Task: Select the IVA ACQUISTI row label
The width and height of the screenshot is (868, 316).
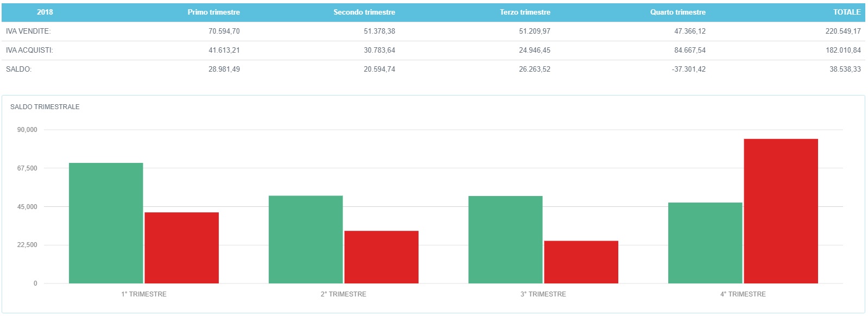Action: pyautogui.click(x=29, y=50)
